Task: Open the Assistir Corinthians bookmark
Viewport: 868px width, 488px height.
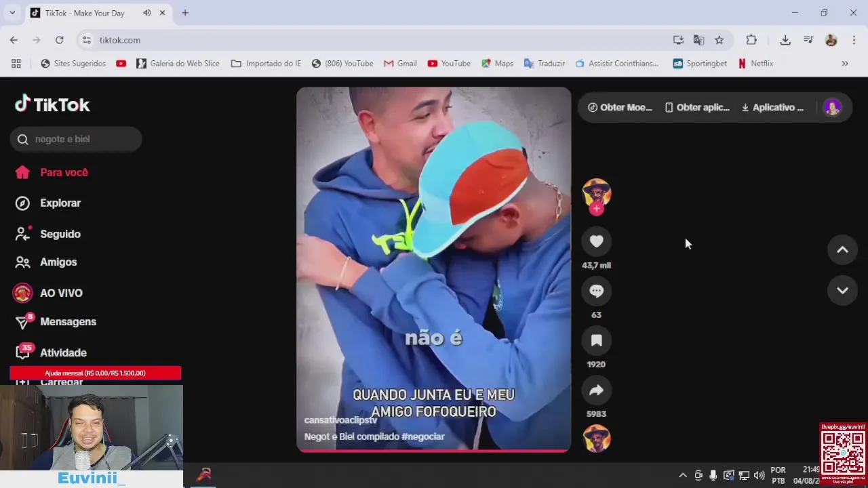Action: click(x=616, y=63)
